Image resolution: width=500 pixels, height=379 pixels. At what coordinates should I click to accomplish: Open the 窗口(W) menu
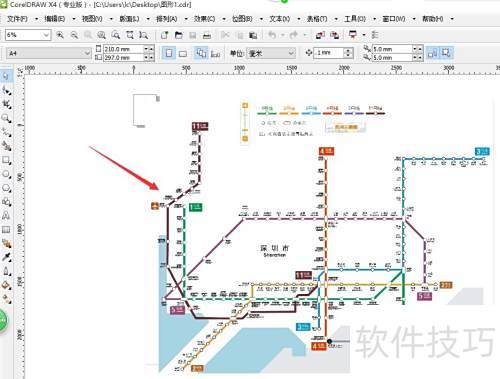tap(394, 19)
